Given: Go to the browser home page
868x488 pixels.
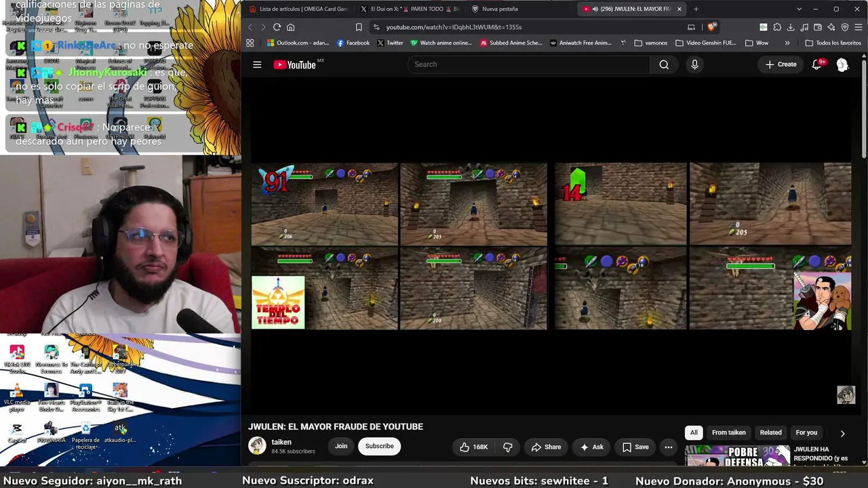Looking at the screenshot, I should coord(290,27).
